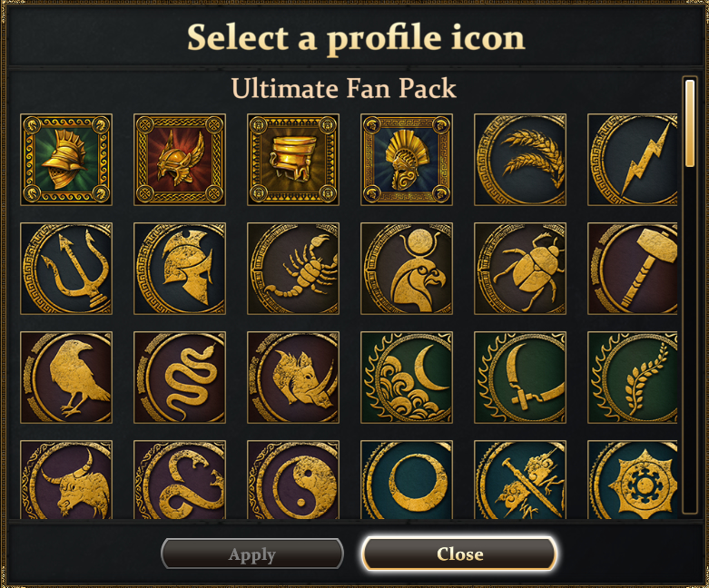This screenshot has height=588, width=709.
Task: Pick the laurel branch icon
Action: point(632,377)
